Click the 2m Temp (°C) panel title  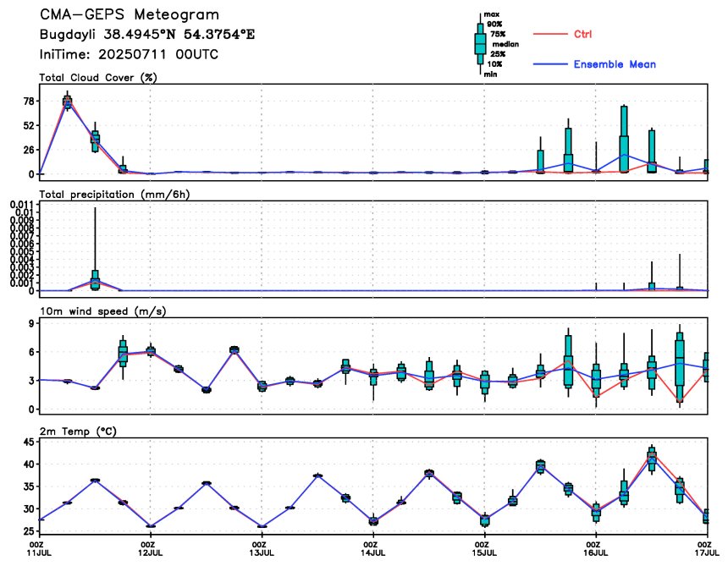tap(78, 431)
